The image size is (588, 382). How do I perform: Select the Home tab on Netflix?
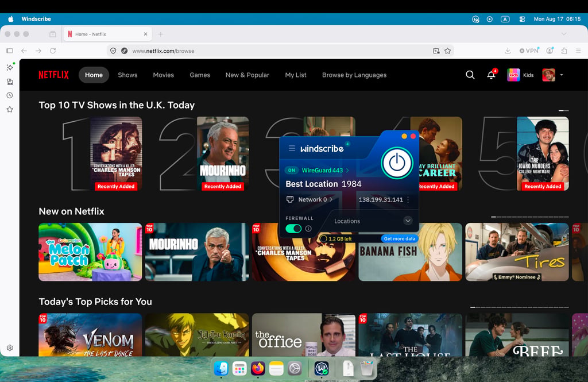(94, 75)
